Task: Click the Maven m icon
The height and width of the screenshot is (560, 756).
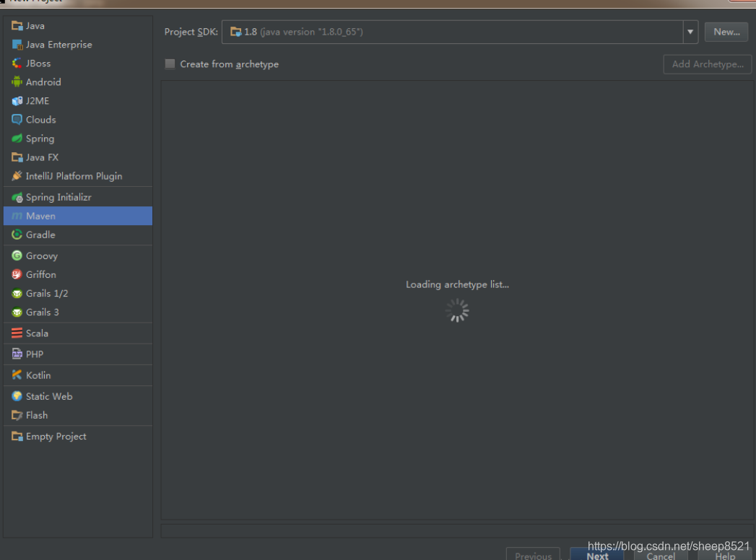Action: tap(17, 216)
